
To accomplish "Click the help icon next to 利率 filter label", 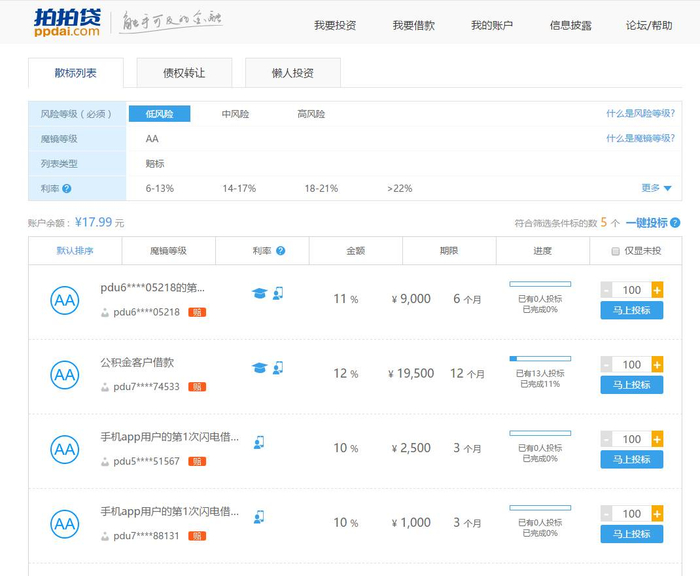I will (x=67, y=188).
